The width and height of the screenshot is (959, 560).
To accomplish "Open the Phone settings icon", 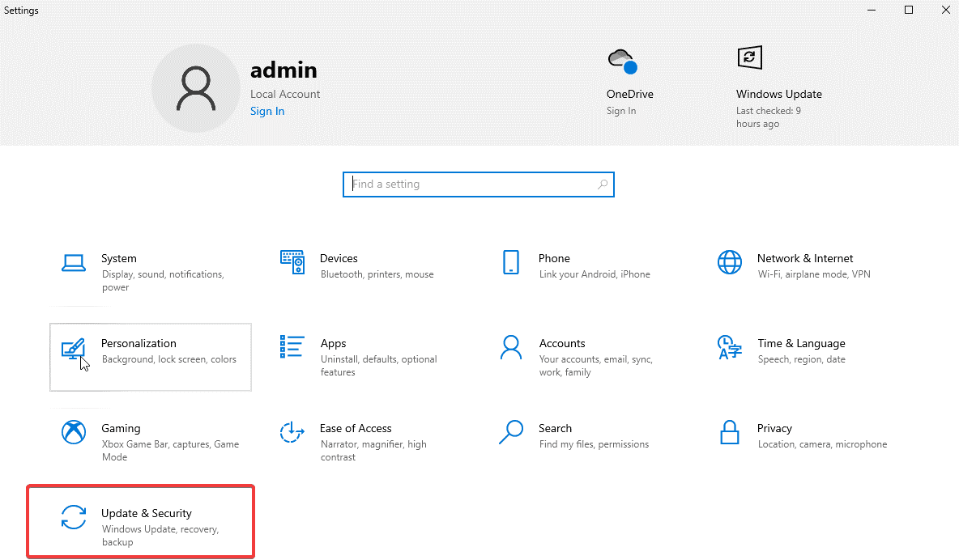I will point(511,262).
